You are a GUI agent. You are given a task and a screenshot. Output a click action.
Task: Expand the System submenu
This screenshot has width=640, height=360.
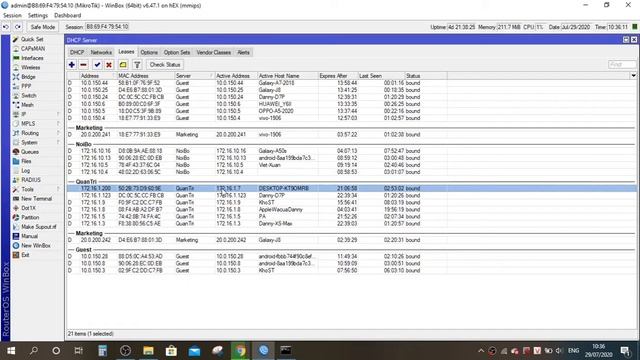37,142
